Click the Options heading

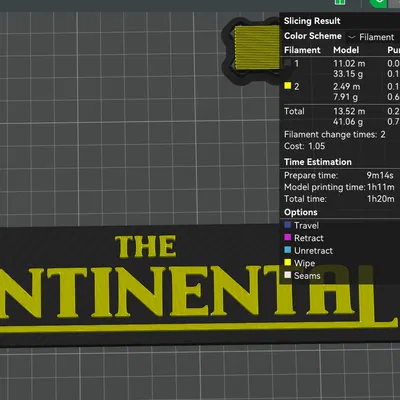point(301,212)
